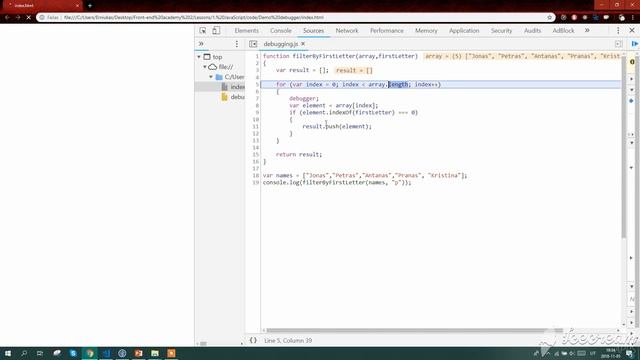Click line number 5 gutter

tap(257, 84)
